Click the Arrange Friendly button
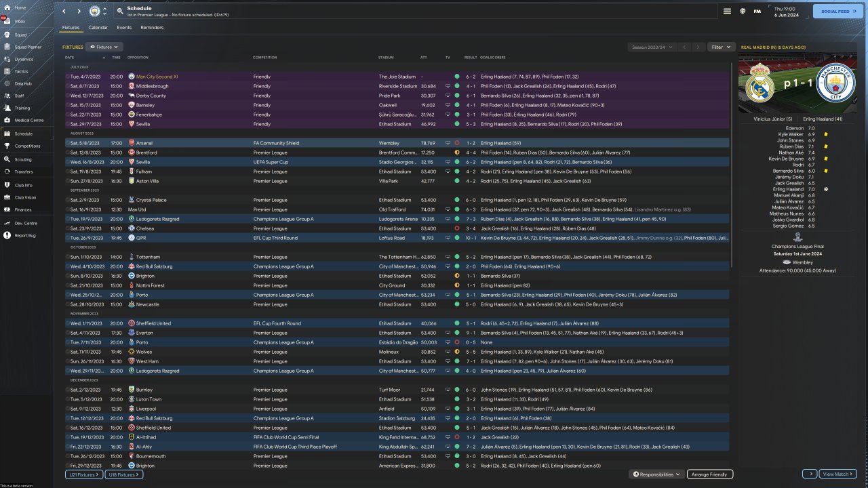Viewport: 868px width, 488px height. point(709,474)
